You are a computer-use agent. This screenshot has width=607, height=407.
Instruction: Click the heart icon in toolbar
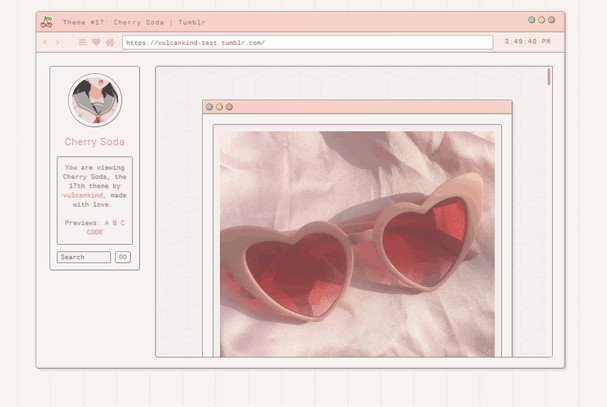tap(96, 43)
